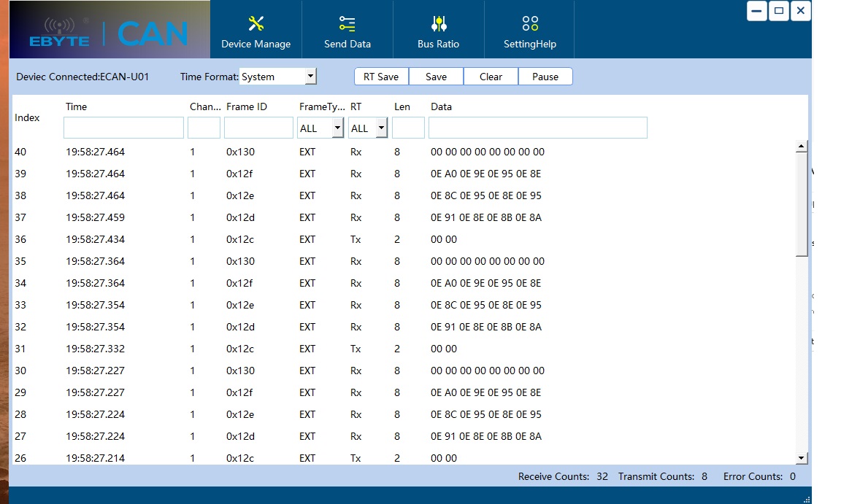Open the Send Data icon

(x=347, y=23)
